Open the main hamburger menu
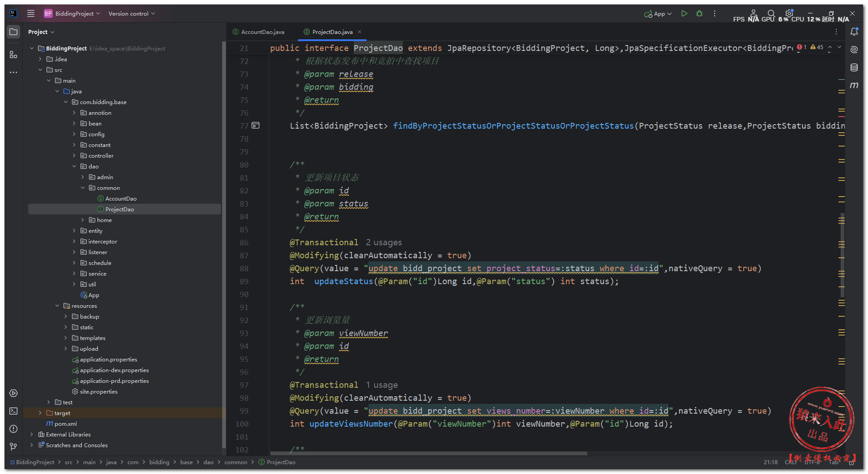 click(x=31, y=13)
